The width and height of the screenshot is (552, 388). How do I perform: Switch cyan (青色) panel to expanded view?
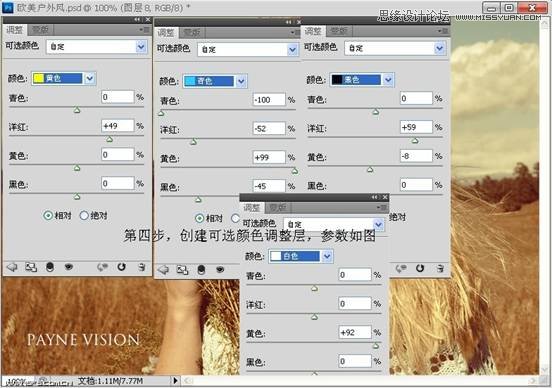(x=182, y=270)
